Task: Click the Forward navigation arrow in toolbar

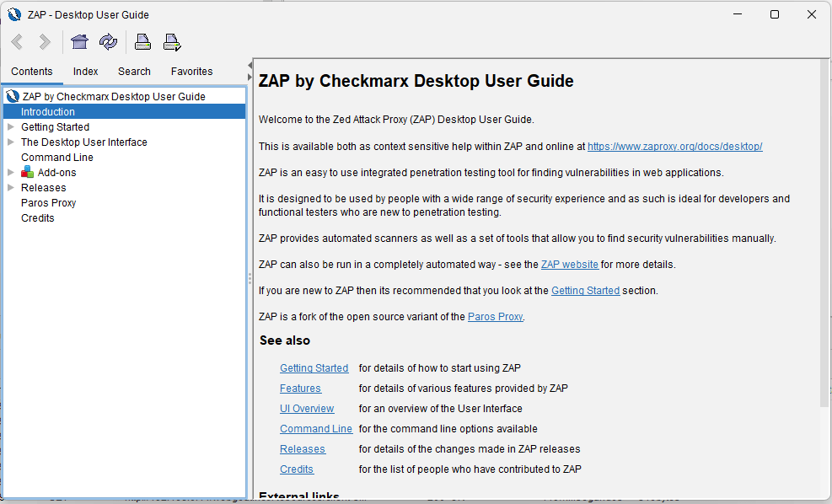Action: [x=45, y=42]
